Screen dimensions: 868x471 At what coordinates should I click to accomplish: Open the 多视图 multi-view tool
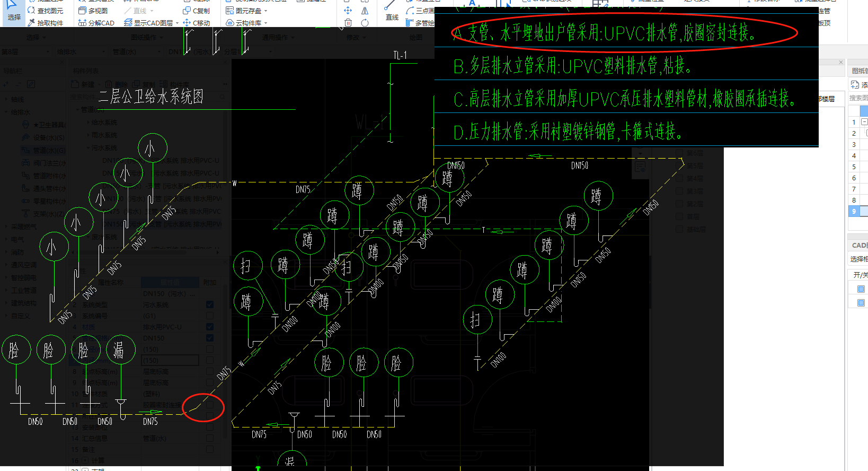click(x=93, y=11)
